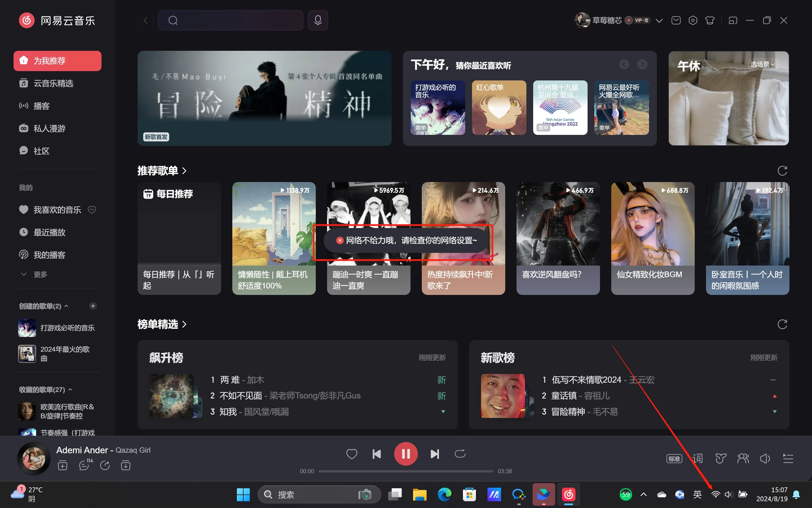Switch to mini player mode icon
Screen dimensions: 812x508
(x=733, y=21)
